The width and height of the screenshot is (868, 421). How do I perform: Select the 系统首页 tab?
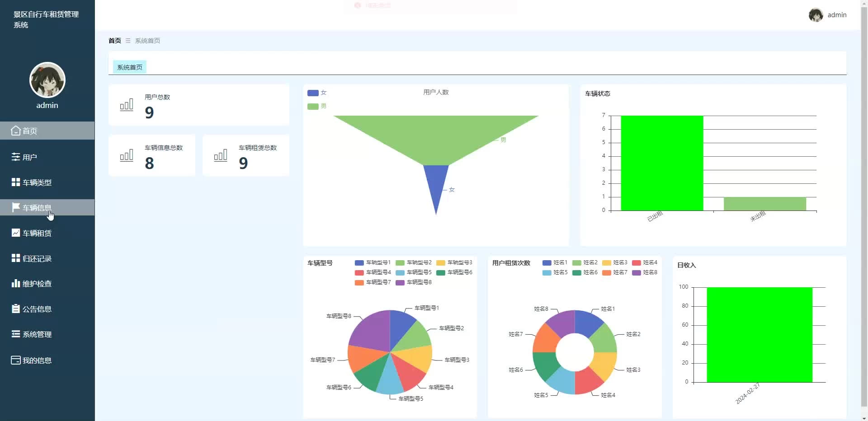130,67
